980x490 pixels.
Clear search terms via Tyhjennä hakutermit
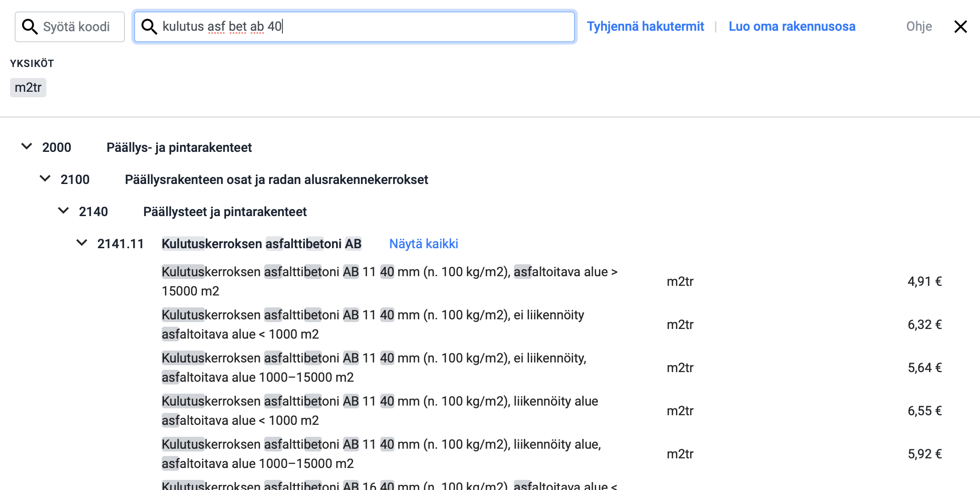pos(645,27)
